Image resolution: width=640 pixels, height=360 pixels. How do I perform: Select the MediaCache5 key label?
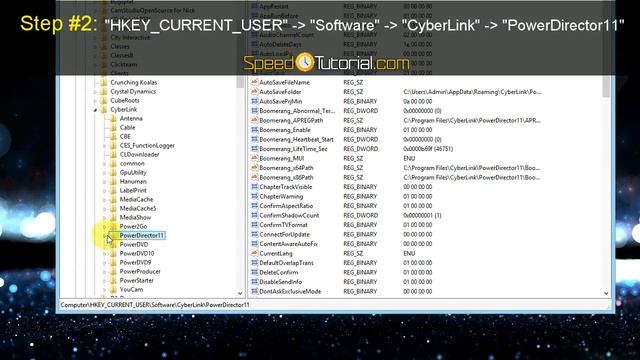[x=138, y=209]
